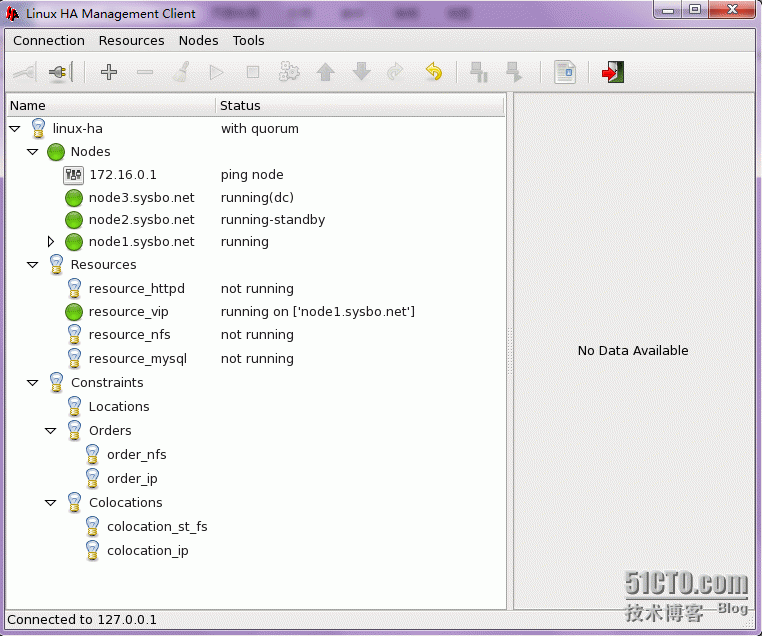Select the colocation_st_fs constraint
The height and width of the screenshot is (636, 762).
click(157, 527)
